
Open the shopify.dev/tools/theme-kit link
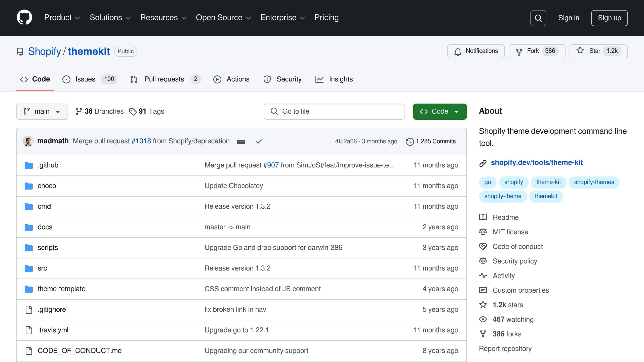[537, 163]
